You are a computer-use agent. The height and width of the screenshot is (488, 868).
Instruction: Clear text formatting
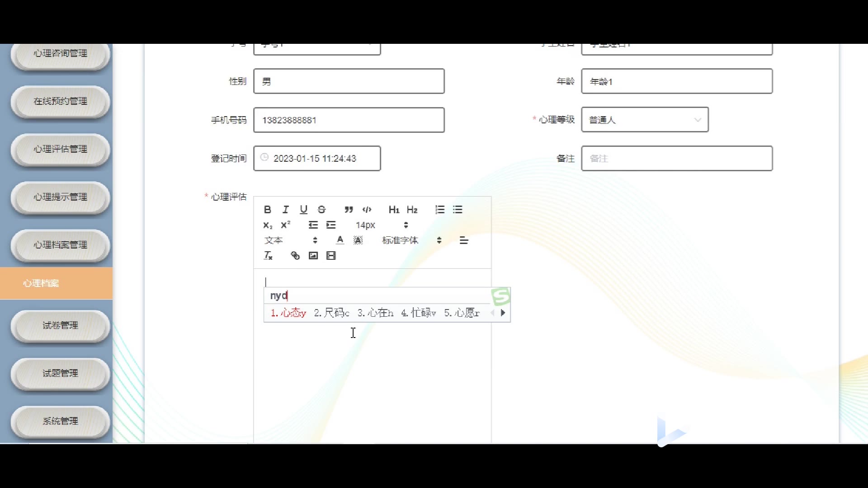pyautogui.click(x=268, y=256)
